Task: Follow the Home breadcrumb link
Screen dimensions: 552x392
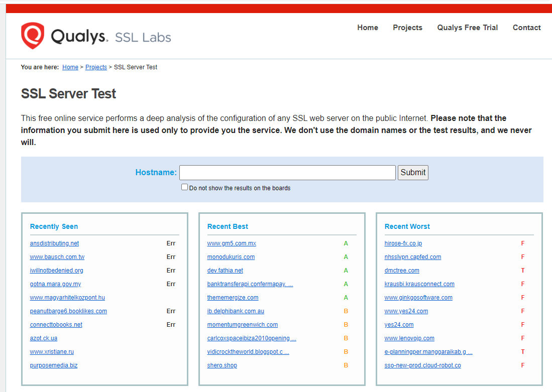Action: click(x=70, y=67)
